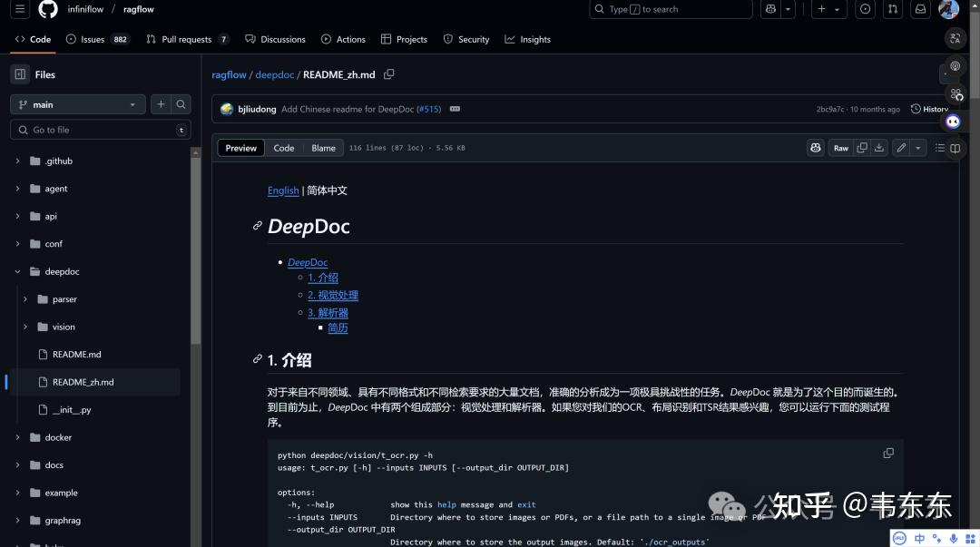The image size is (980, 547).
Task: Copy the code block contents
Action: point(888,453)
